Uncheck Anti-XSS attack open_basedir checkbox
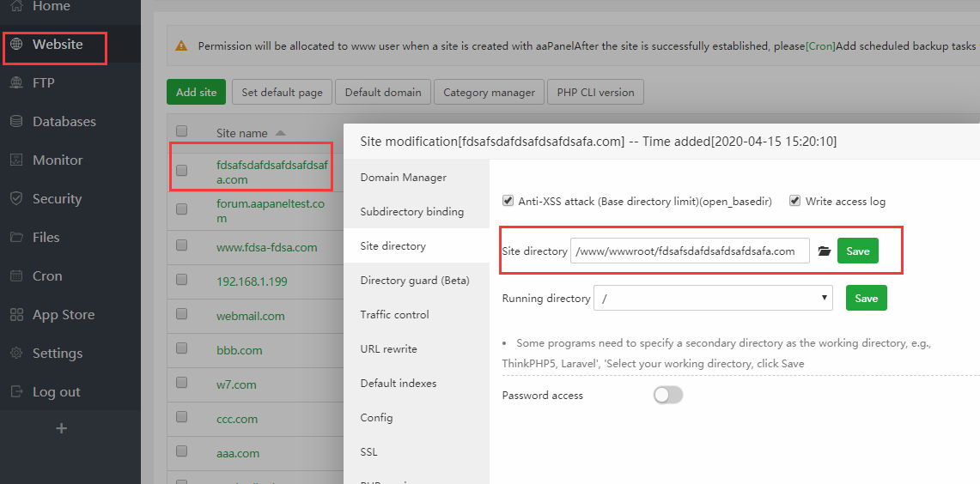980x484 pixels. (508, 201)
